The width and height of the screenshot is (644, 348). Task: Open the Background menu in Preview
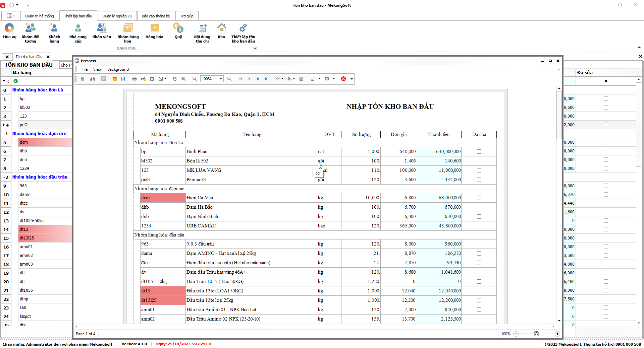pos(118,69)
